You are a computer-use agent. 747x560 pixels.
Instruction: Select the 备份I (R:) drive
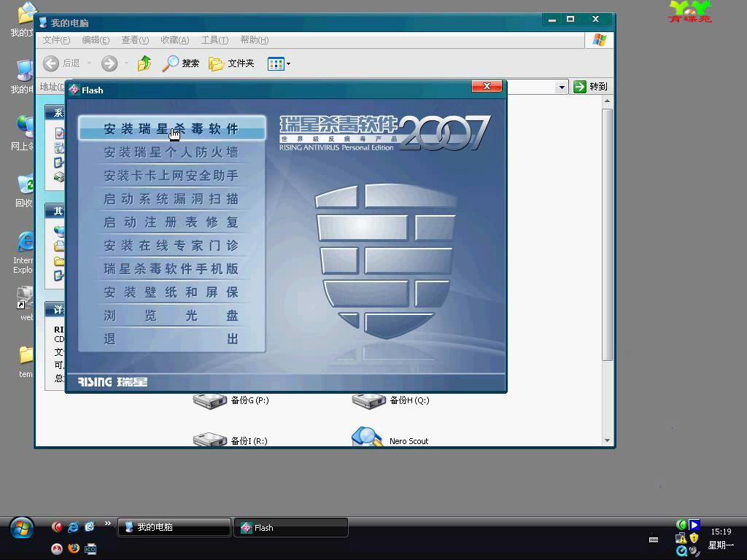(230, 440)
